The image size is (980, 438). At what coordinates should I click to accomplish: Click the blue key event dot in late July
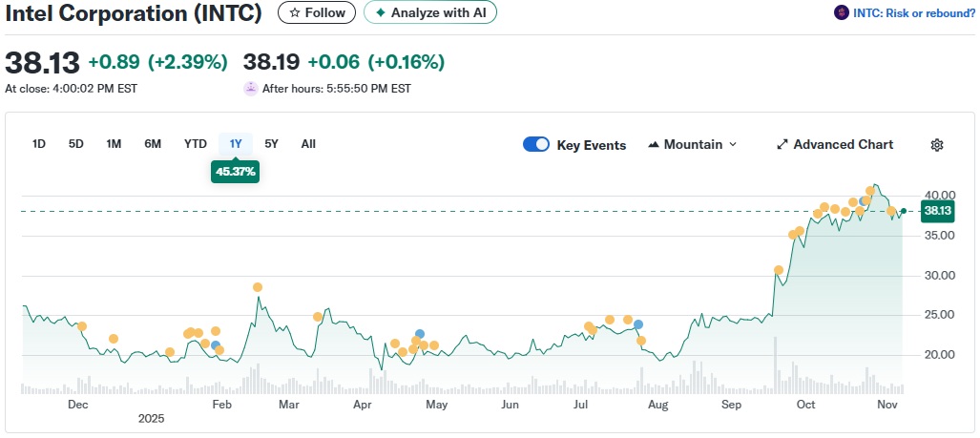[x=638, y=324]
